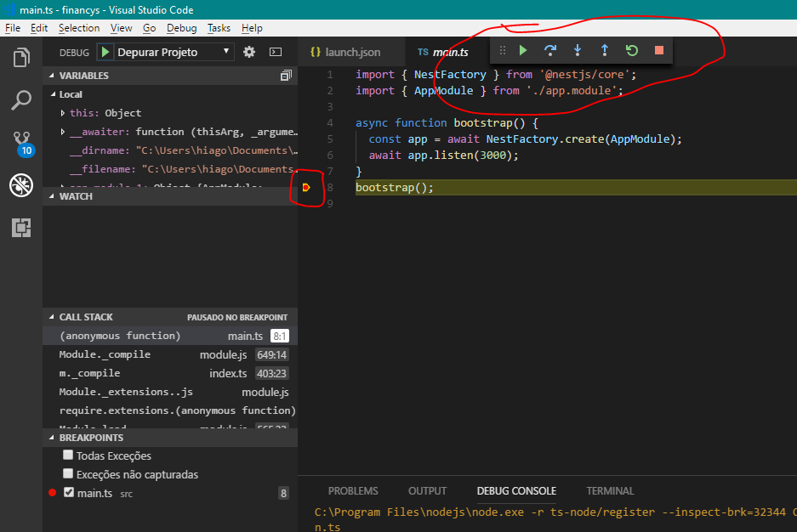797x532 pixels.
Task: Select the __dirname variable row
Action: (x=170, y=150)
